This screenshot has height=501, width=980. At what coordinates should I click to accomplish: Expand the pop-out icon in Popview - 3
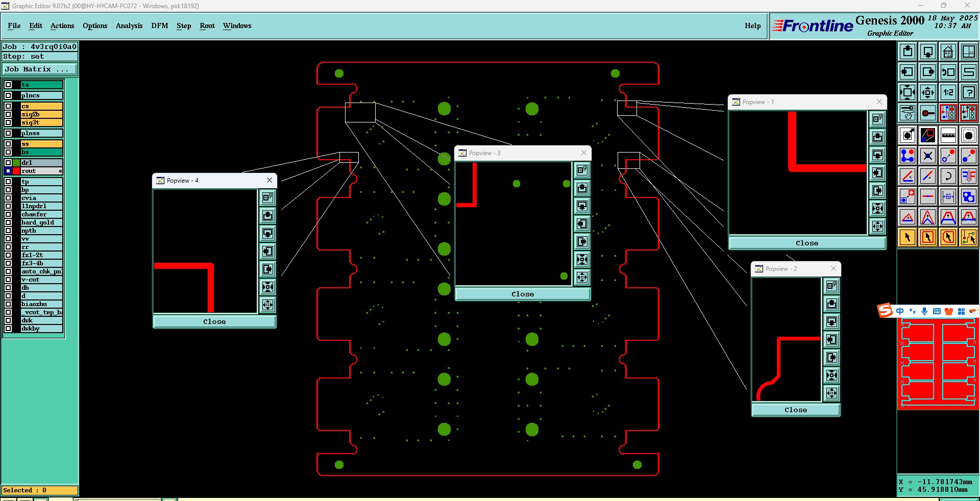pos(582,170)
